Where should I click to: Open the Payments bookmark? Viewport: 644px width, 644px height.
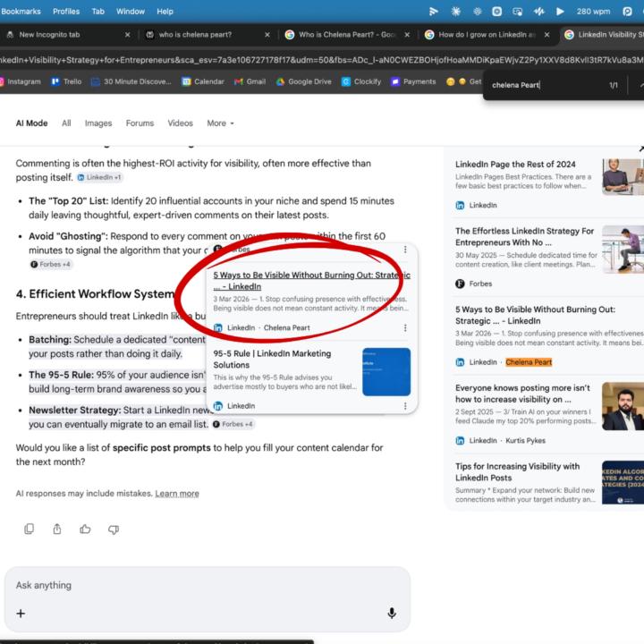413,81
